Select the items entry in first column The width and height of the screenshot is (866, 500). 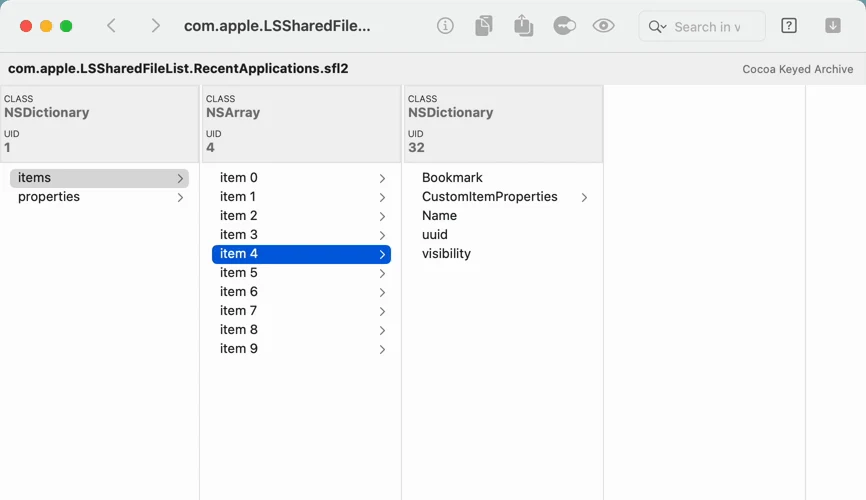[99, 178]
